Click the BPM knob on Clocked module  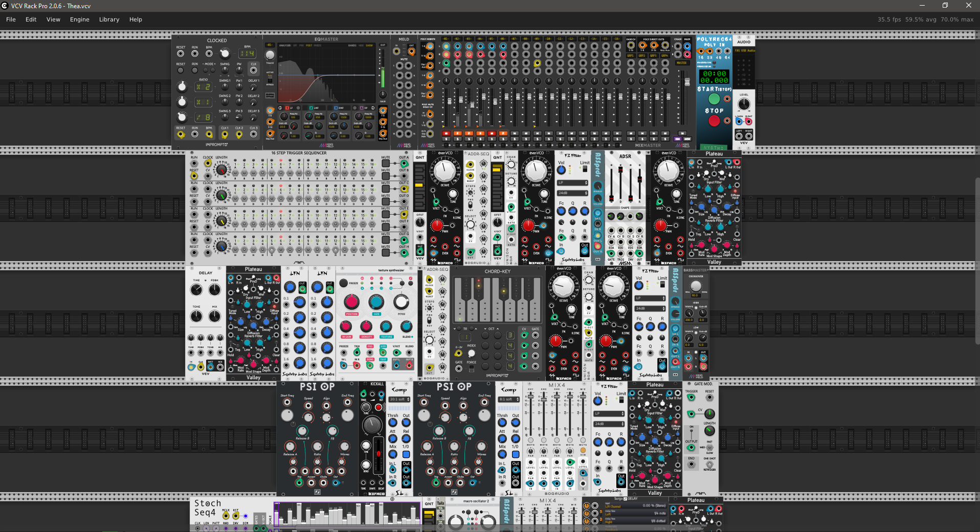click(x=225, y=53)
